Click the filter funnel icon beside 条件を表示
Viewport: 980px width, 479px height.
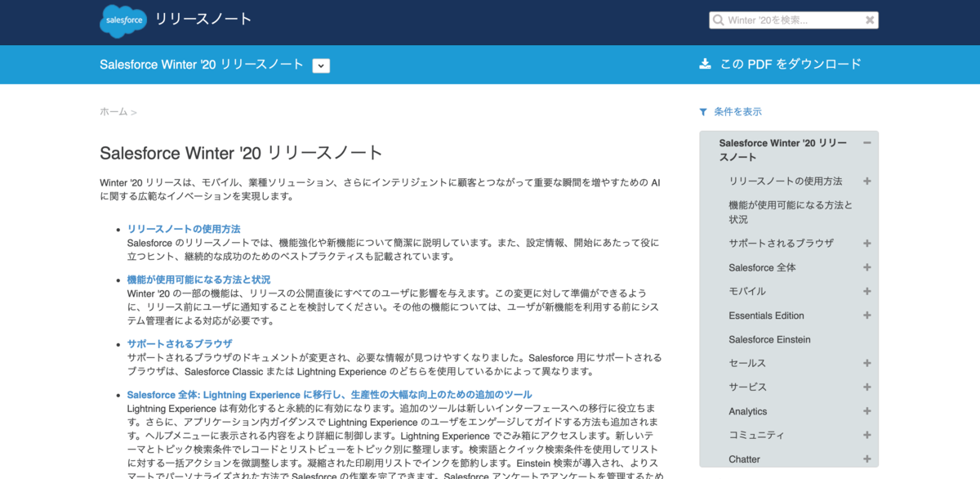click(702, 111)
